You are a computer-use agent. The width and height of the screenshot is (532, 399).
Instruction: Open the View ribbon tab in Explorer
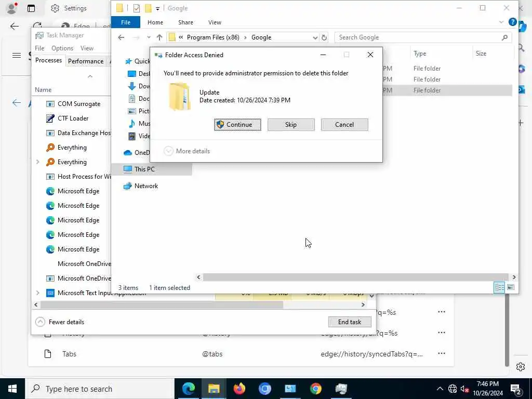click(215, 22)
